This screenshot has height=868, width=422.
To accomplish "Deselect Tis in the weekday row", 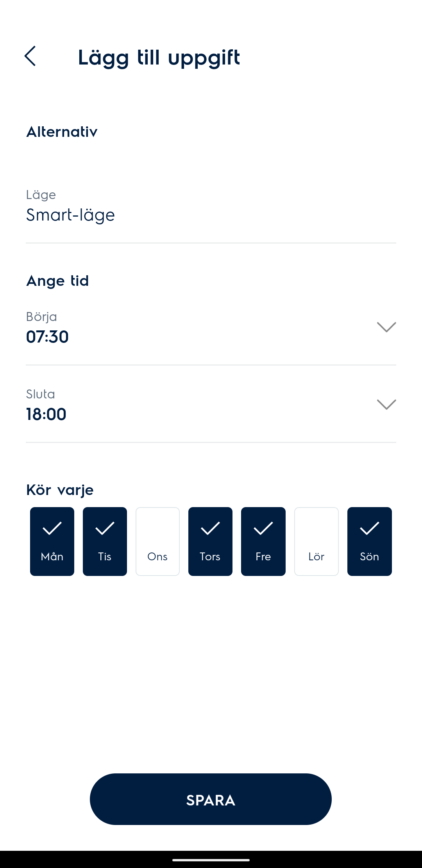I will (105, 541).
